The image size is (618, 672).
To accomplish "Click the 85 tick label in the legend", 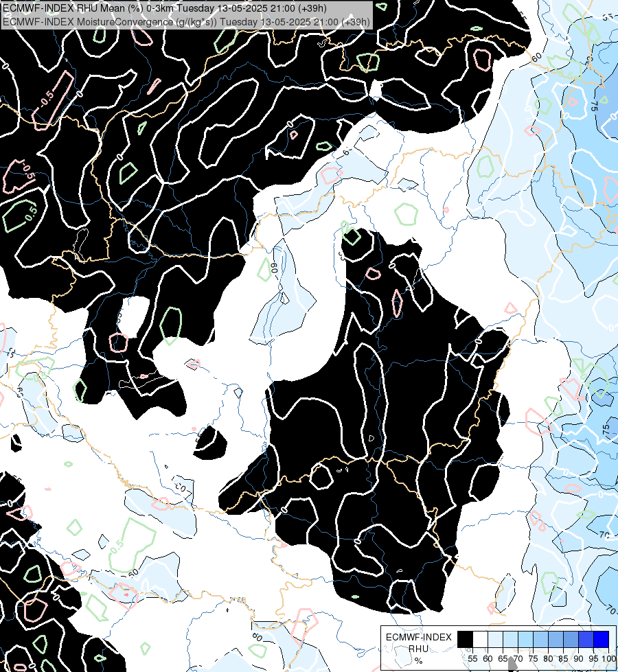I will [563, 659].
